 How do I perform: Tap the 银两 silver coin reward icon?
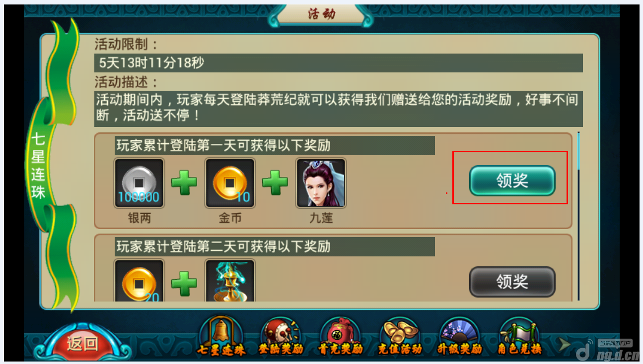point(139,183)
